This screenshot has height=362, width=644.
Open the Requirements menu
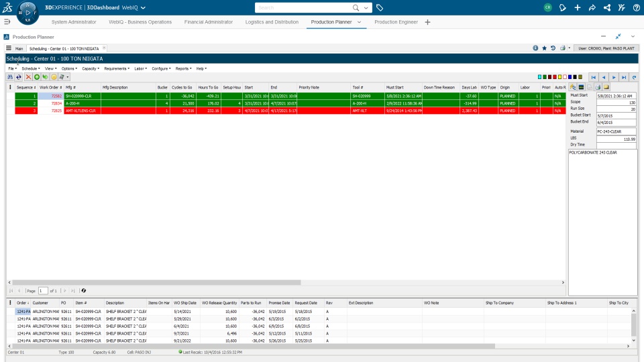[x=117, y=68]
